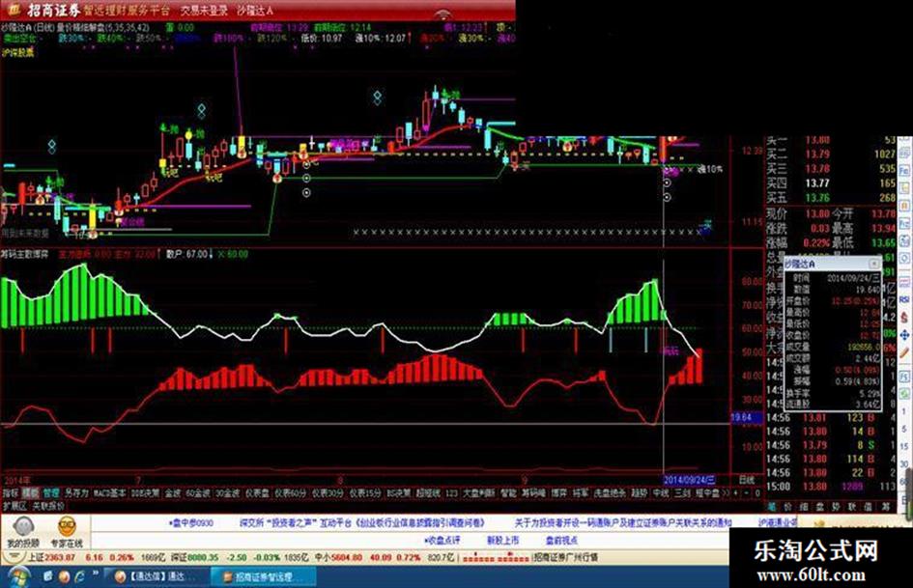Switch to the 仪表盘 indicator tab
Viewport: 913px width, 588px height.
pyautogui.click(x=257, y=493)
